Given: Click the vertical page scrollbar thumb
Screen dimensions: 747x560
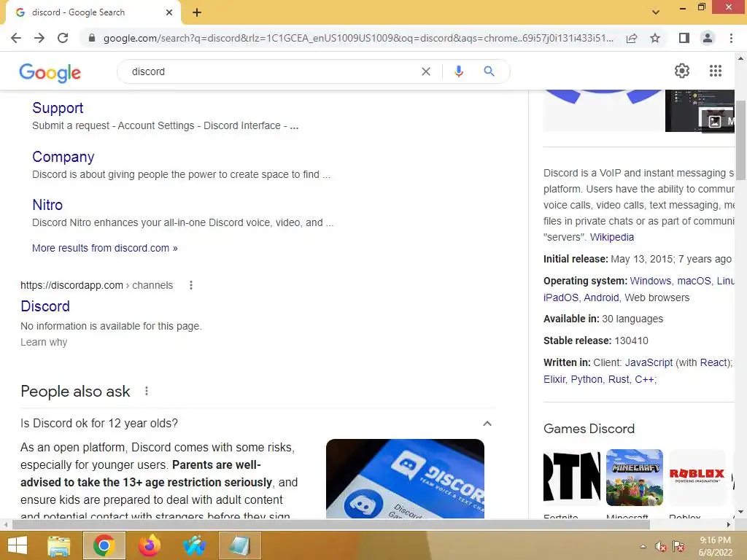Looking at the screenshot, I should [x=740, y=141].
